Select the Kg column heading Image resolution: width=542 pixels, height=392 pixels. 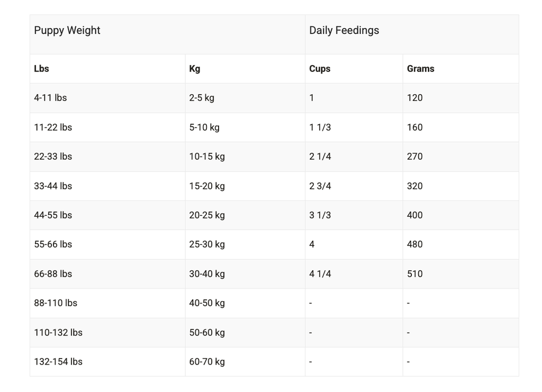coord(195,69)
